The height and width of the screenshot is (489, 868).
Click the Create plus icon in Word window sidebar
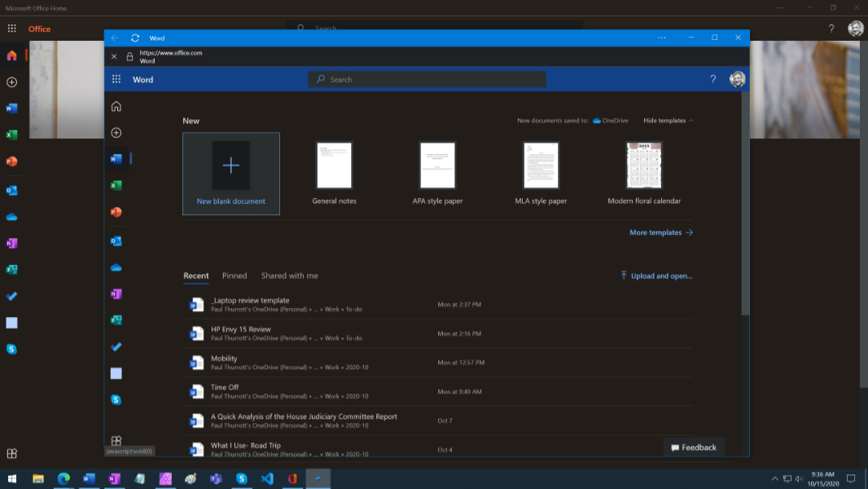tap(116, 132)
